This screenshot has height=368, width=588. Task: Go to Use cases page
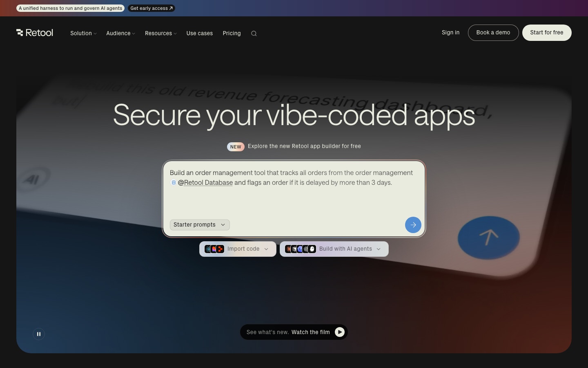point(200,34)
